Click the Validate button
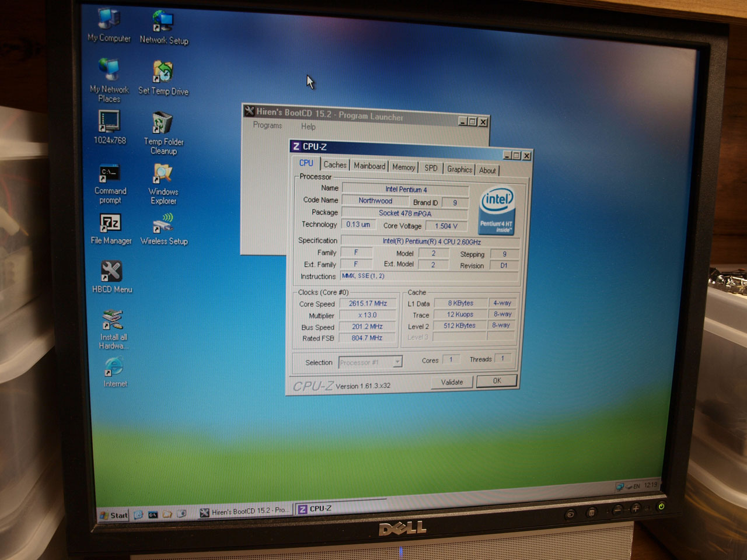 452,382
